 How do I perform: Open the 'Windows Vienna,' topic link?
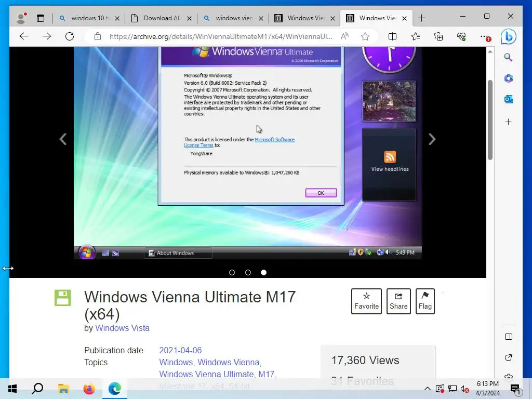click(229, 362)
